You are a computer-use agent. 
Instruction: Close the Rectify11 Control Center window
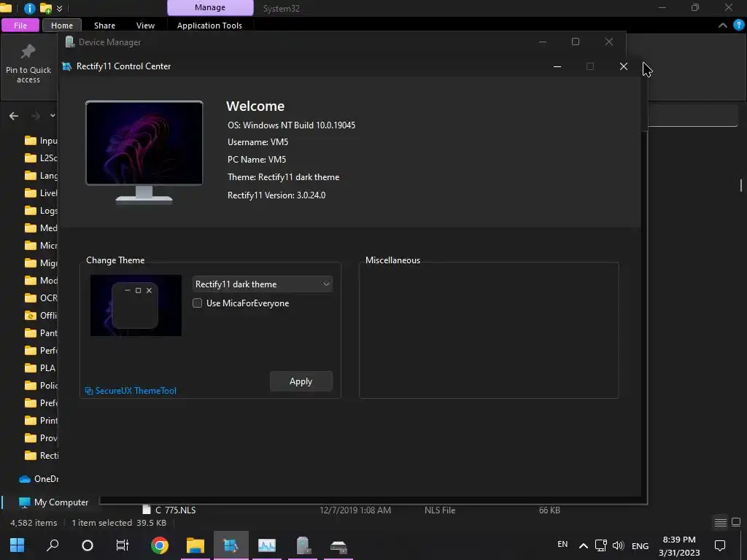(623, 66)
